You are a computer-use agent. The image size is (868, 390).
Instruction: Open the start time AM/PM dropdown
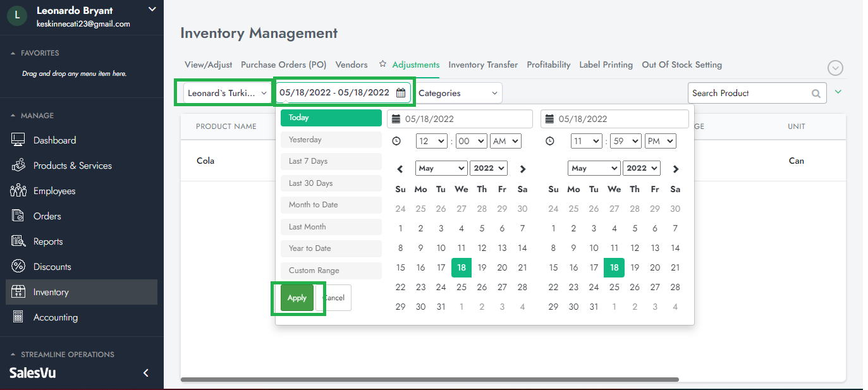point(505,142)
